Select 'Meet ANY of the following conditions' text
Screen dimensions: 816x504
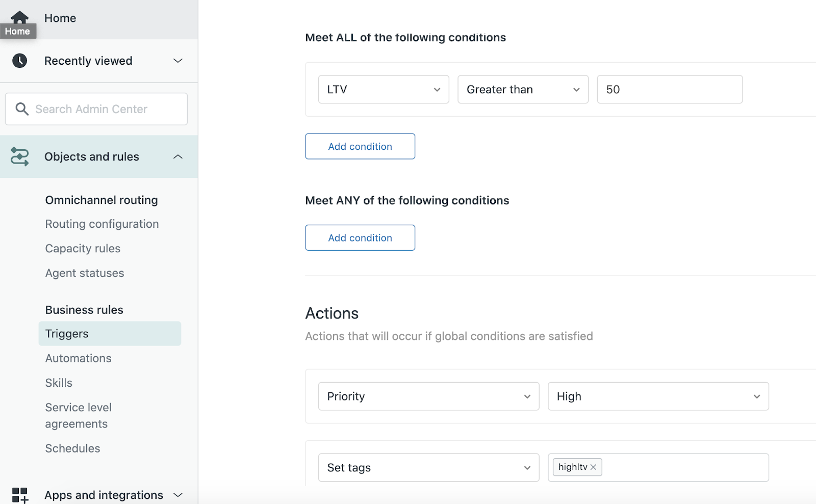[x=407, y=200]
